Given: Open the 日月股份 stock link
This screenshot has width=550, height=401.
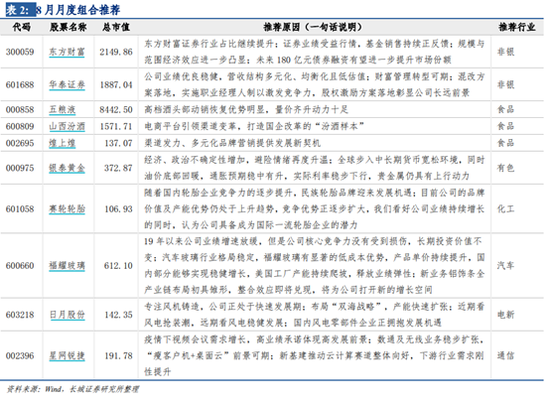Looking at the screenshot, I should tap(67, 315).
